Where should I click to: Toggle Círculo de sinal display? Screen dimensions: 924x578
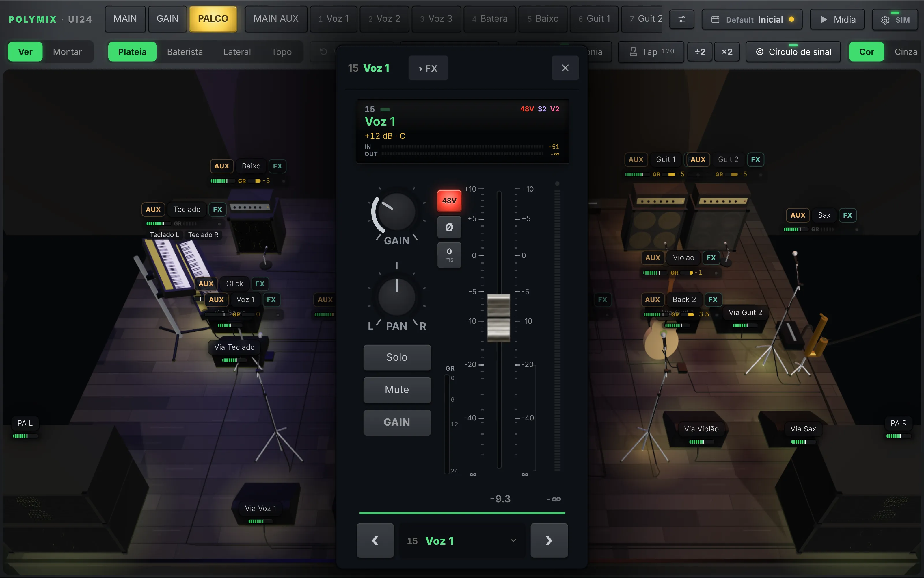[x=793, y=52]
